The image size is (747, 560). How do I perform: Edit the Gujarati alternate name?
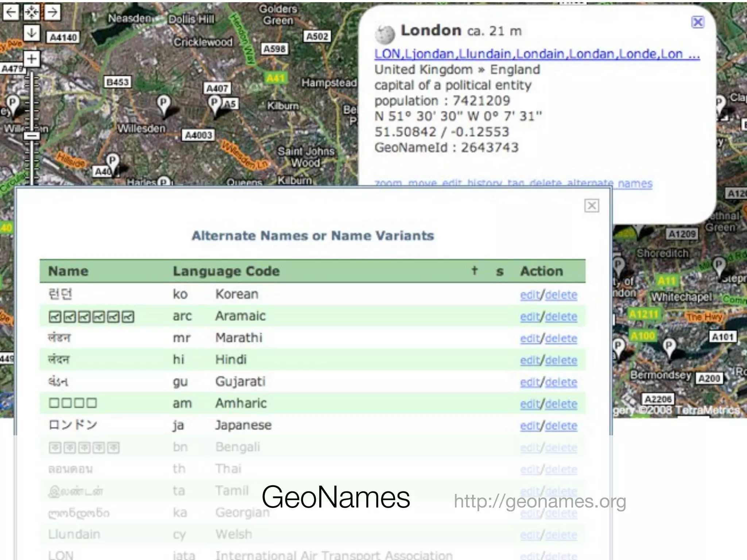pyautogui.click(x=530, y=382)
